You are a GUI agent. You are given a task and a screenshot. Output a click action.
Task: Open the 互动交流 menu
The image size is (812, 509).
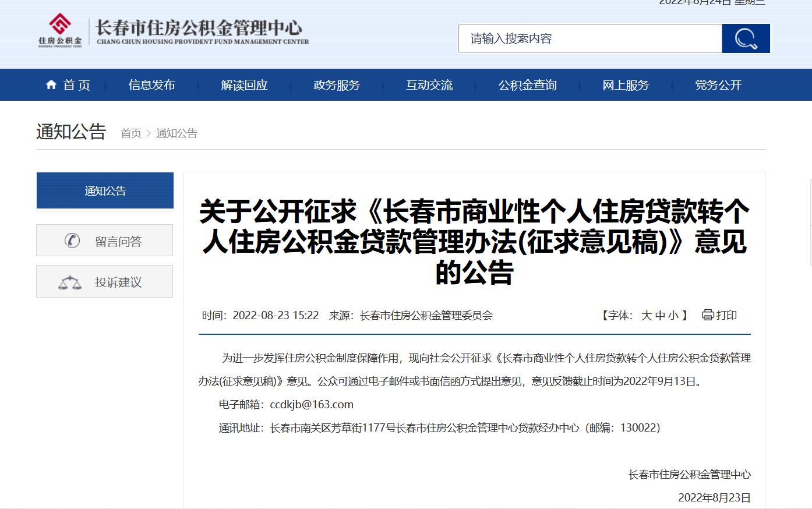pos(429,85)
